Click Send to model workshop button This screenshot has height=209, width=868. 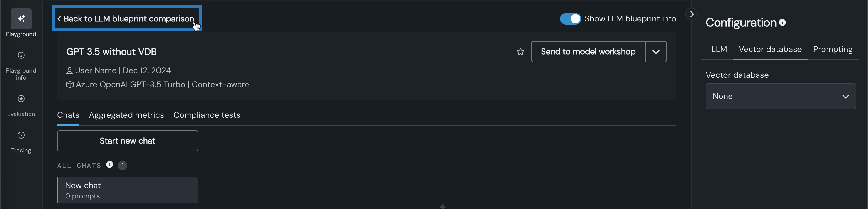(588, 52)
